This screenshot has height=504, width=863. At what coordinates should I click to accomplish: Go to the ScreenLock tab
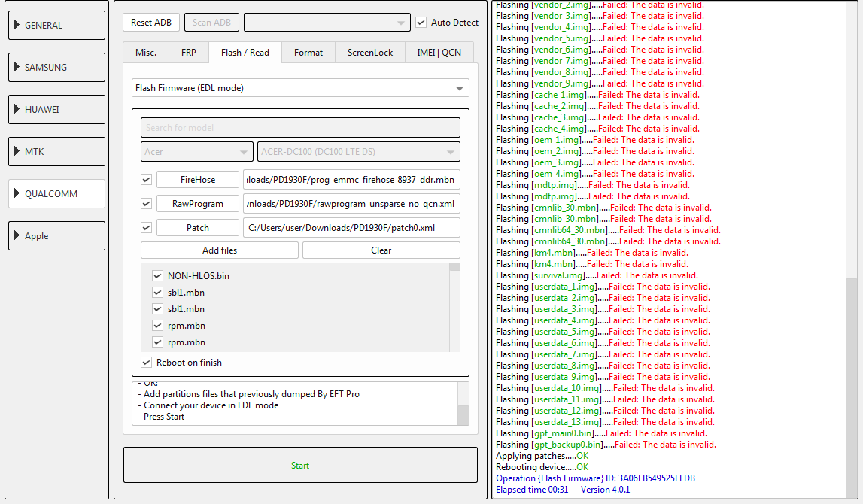370,52
